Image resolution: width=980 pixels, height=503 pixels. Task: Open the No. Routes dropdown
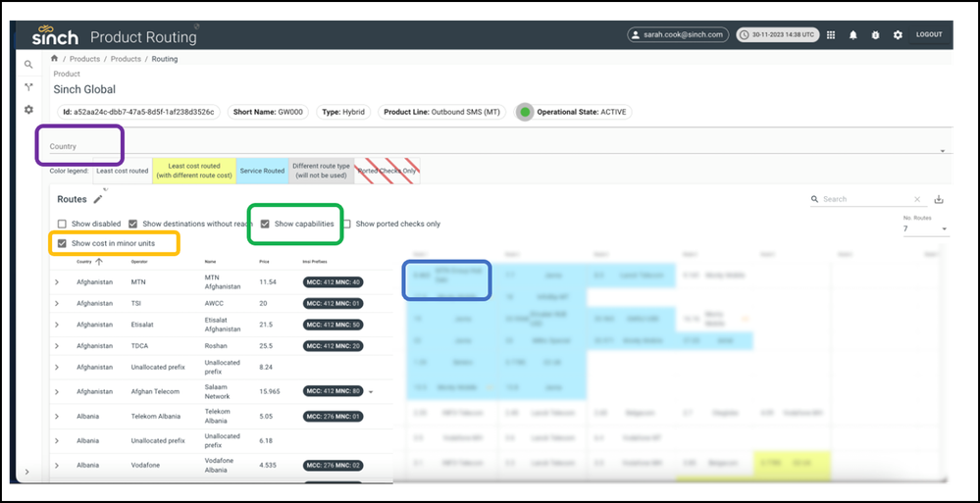(925, 228)
